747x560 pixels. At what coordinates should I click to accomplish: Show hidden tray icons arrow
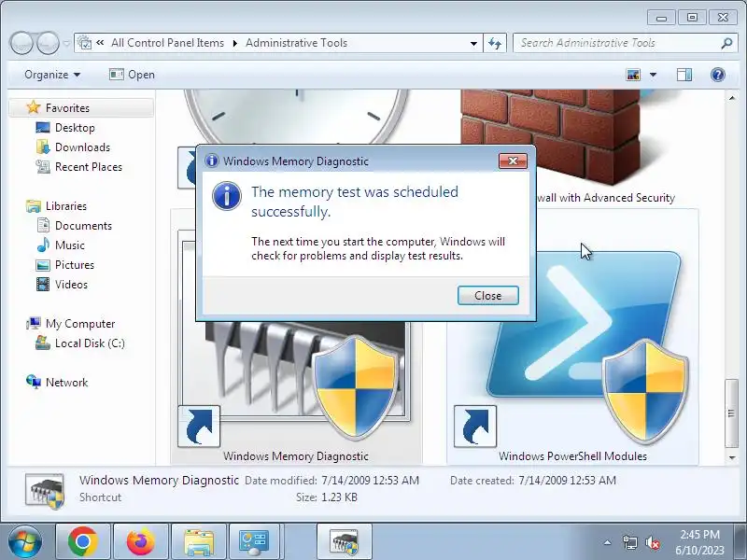tap(608, 542)
